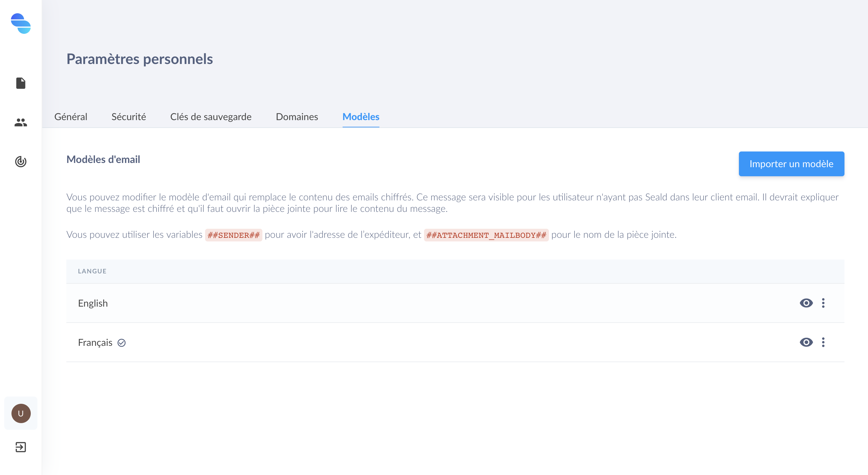This screenshot has width=868, height=475.
Task: Click the Paramètres personnels page title
Action: [x=140, y=59]
